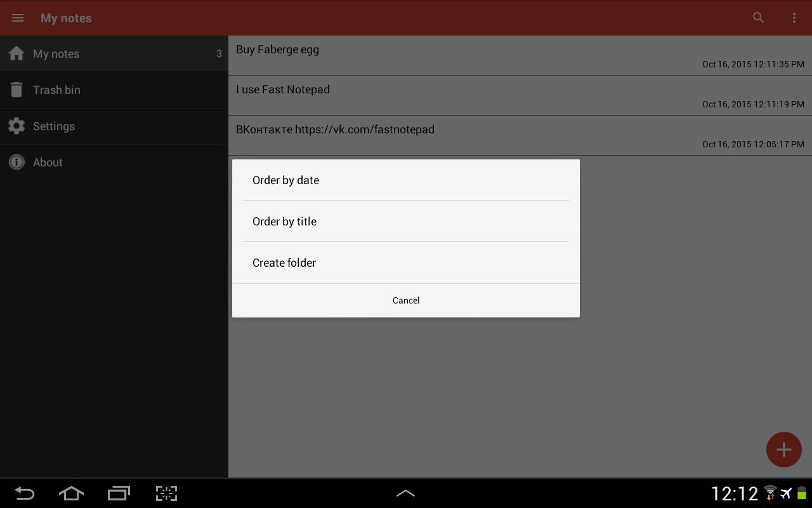Cancel the dialog

pos(406,300)
